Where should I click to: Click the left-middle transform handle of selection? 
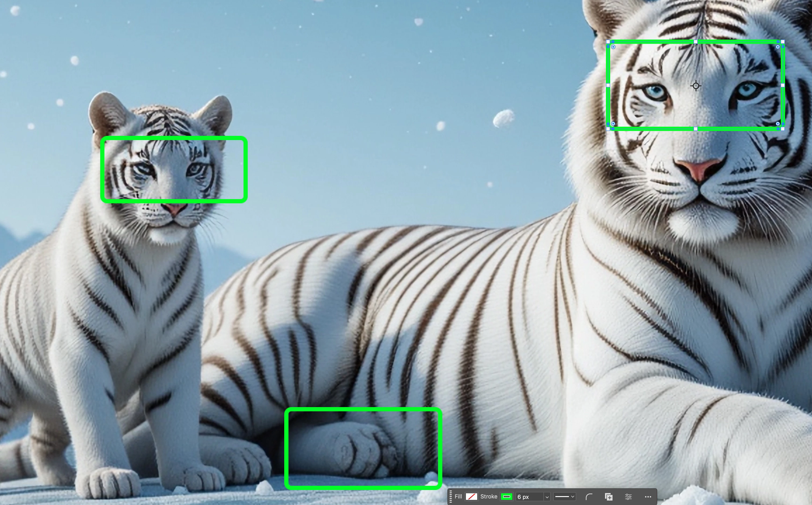608,85
